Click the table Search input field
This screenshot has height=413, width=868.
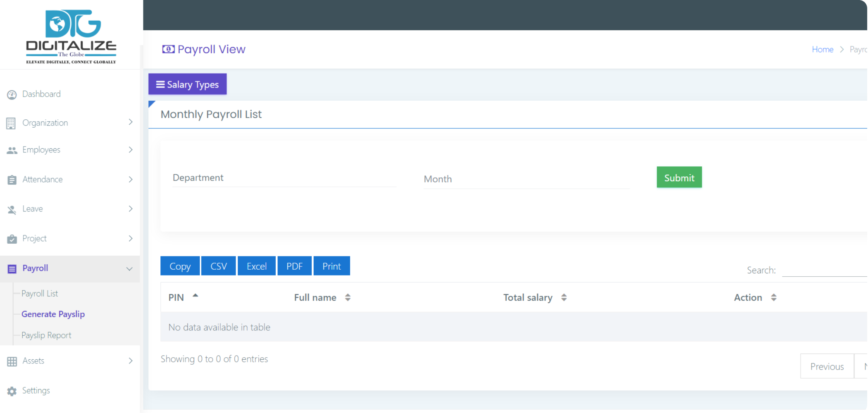(825, 270)
